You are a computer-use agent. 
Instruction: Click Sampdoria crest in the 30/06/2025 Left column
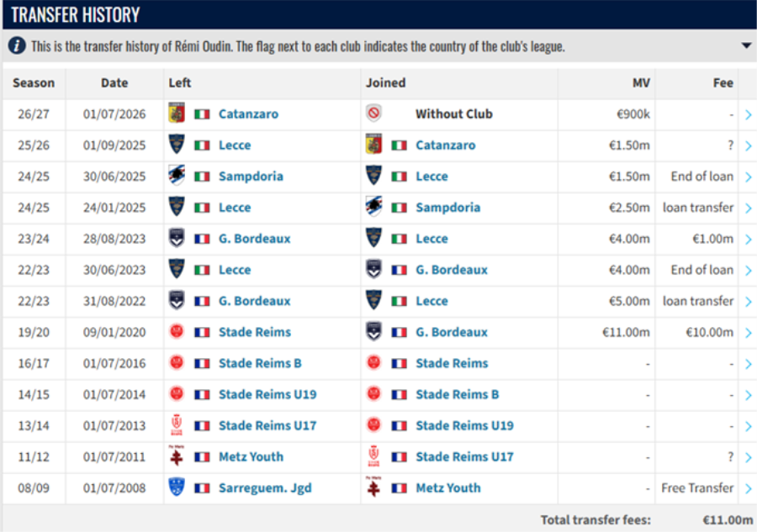coord(177,176)
